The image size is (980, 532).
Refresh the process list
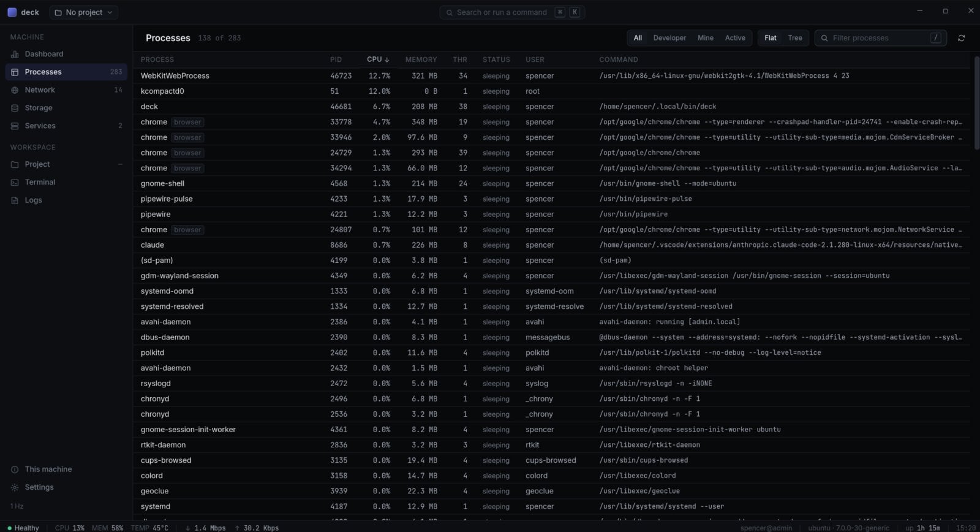tap(961, 38)
